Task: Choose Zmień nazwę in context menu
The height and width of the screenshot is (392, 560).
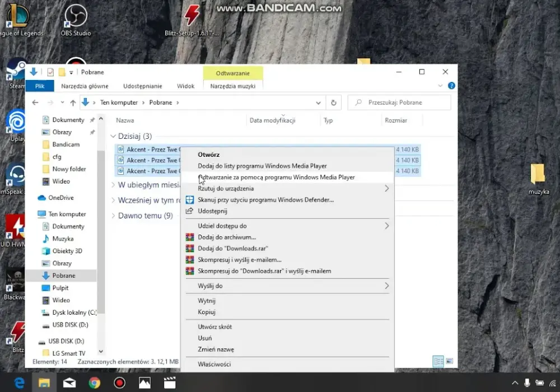Action: (x=287, y=349)
